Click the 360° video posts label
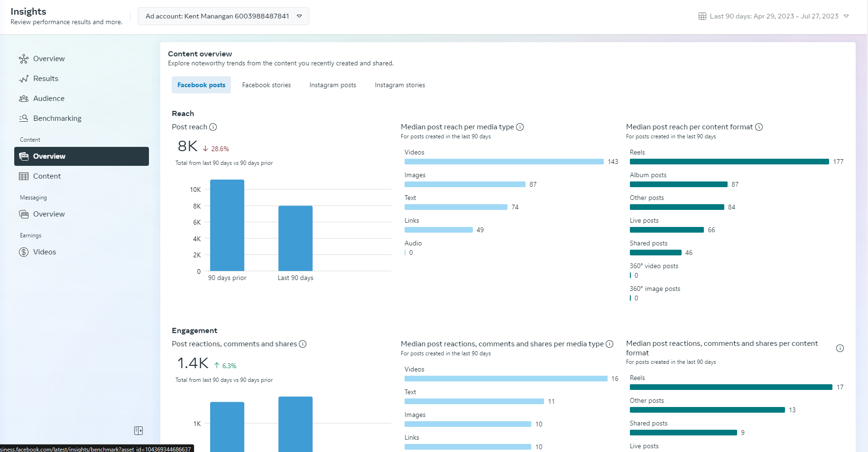868x452 pixels. [x=654, y=266]
